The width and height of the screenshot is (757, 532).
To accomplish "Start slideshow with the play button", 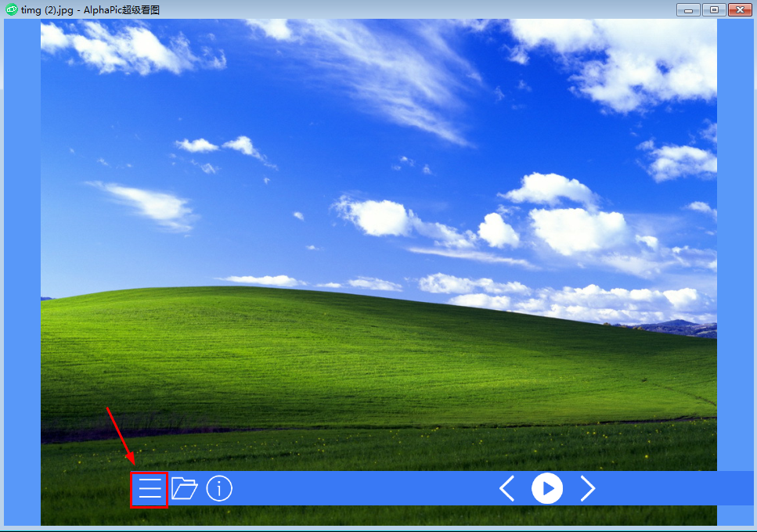I will (x=547, y=489).
